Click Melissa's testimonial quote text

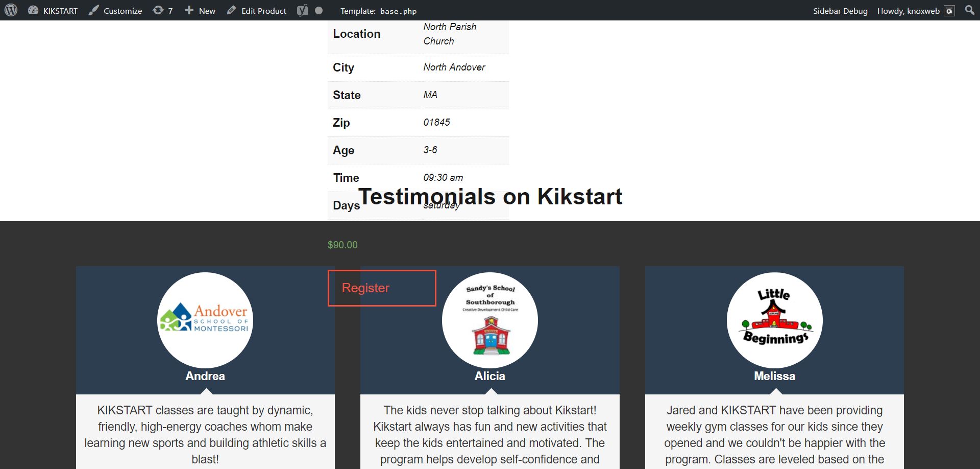click(x=775, y=435)
